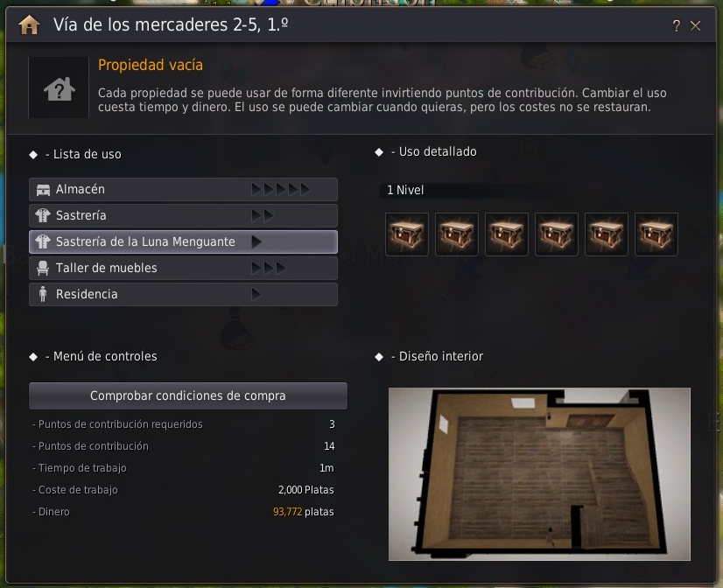Open the Diseño interior floor plan preview
Viewport: 723px width, 588px height.
(539, 473)
